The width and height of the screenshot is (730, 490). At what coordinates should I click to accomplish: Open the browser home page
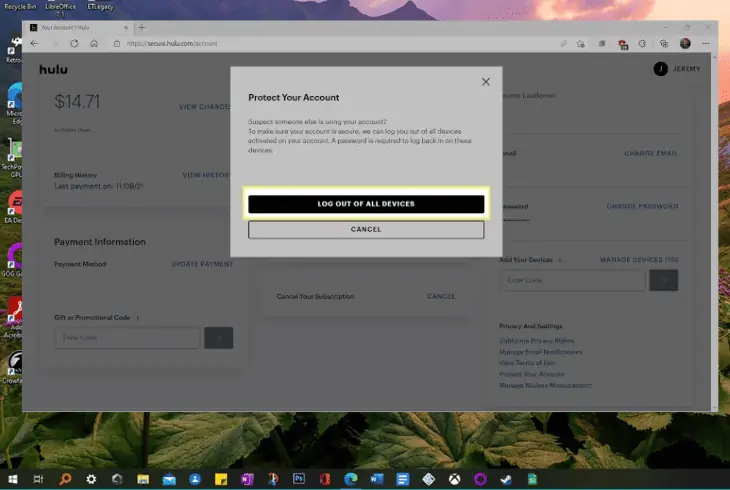point(94,44)
